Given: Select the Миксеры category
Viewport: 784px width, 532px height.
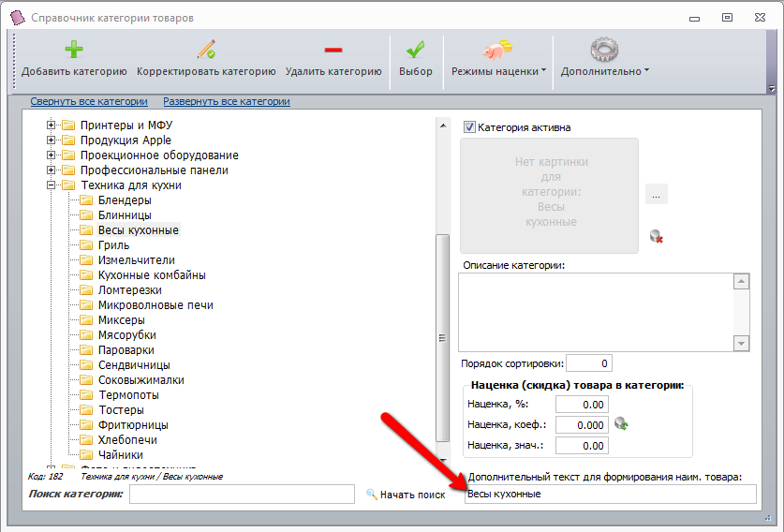Looking at the screenshot, I should [122, 320].
